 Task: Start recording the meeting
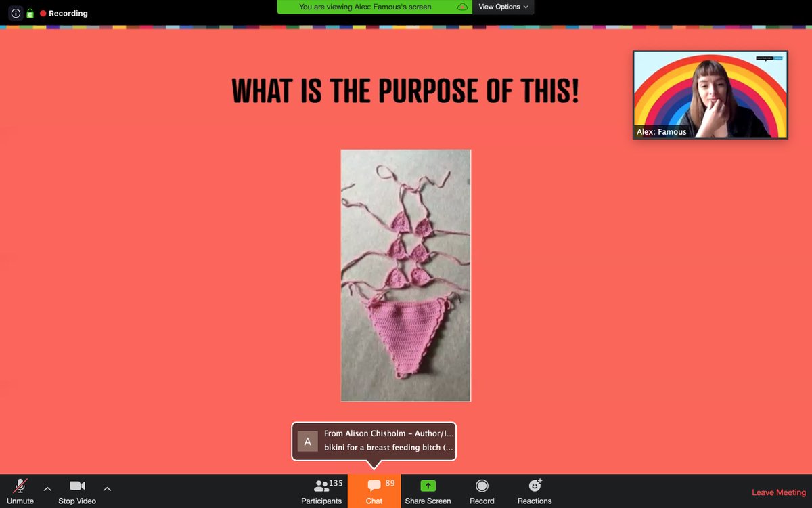tap(482, 491)
